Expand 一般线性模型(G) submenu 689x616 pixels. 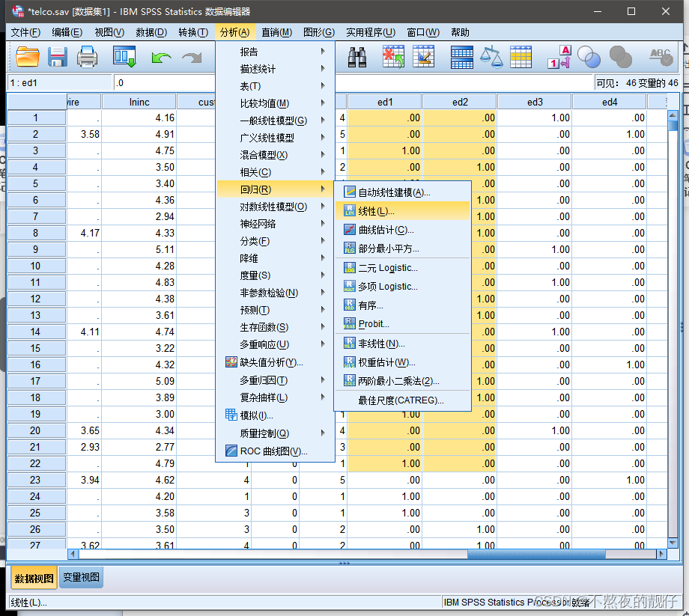point(275,121)
